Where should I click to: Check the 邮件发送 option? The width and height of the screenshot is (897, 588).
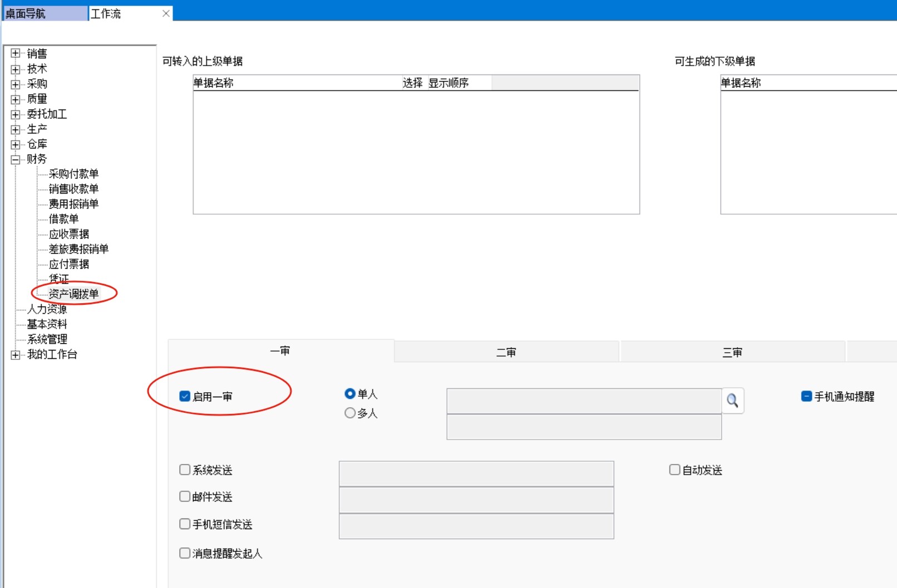click(x=185, y=496)
